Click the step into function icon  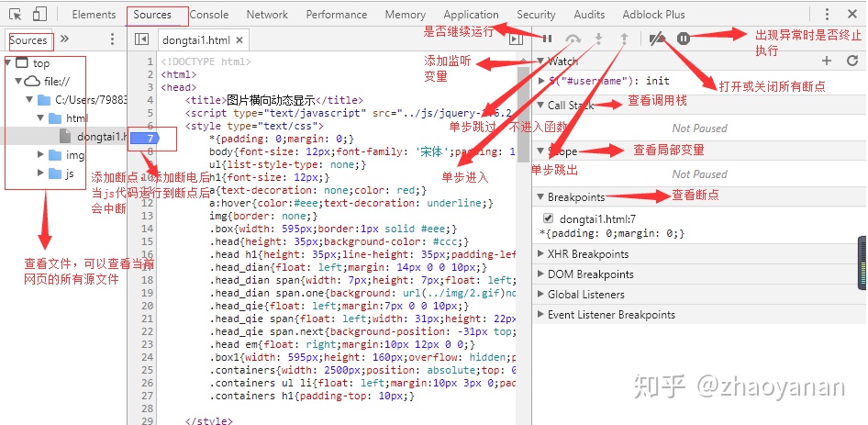(598, 39)
